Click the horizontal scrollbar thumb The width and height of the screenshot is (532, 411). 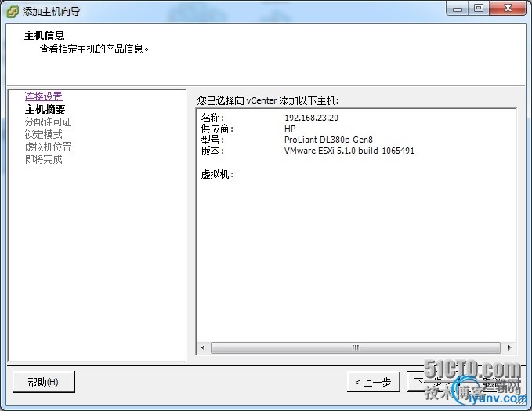click(355, 347)
